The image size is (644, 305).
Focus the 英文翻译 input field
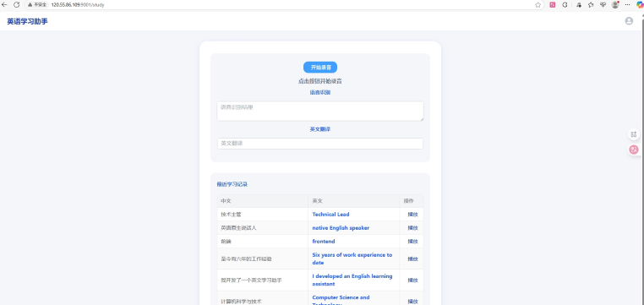tap(320, 144)
